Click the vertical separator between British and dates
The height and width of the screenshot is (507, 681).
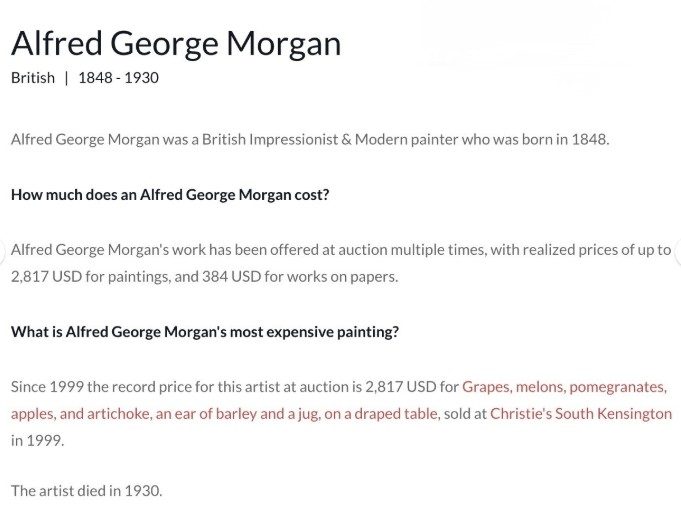[x=66, y=78]
